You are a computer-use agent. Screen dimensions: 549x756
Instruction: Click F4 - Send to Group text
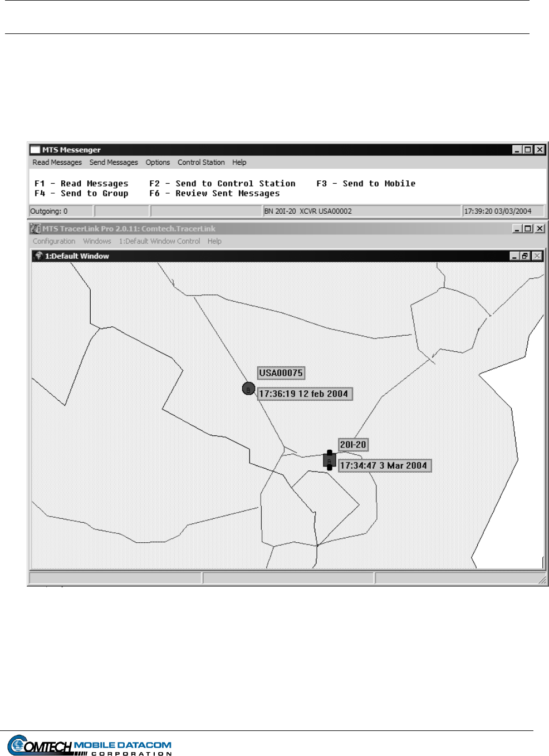(x=81, y=194)
